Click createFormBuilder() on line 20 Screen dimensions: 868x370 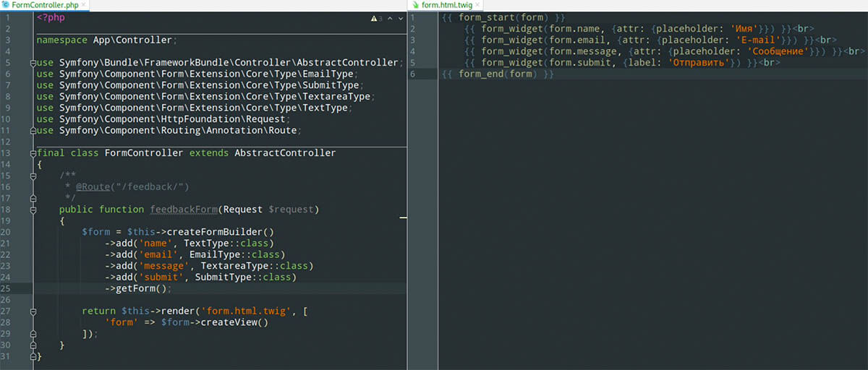(221, 232)
